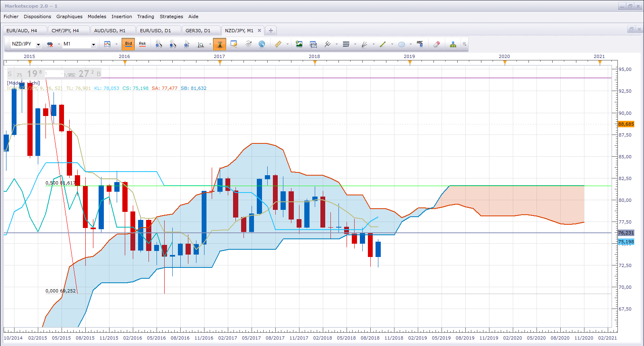Viewport: 644px width, 346px height.
Task: Click the eye visibility icon
Action: click(x=248, y=44)
